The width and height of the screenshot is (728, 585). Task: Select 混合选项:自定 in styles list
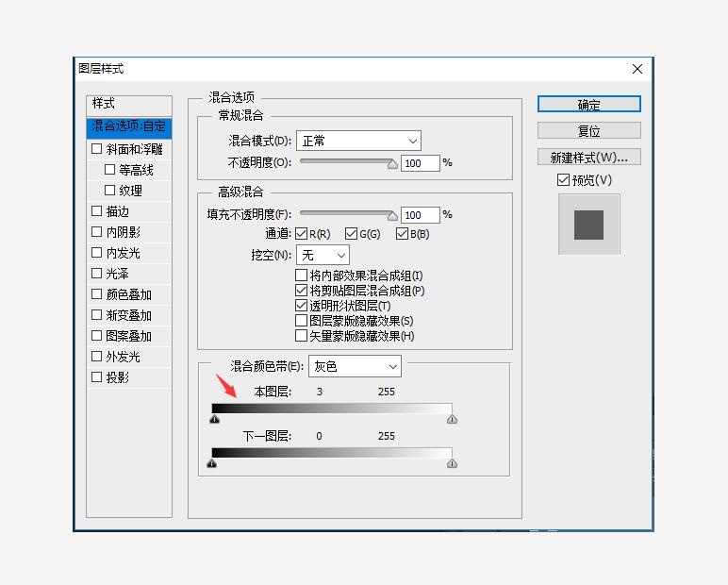(x=129, y=126)
